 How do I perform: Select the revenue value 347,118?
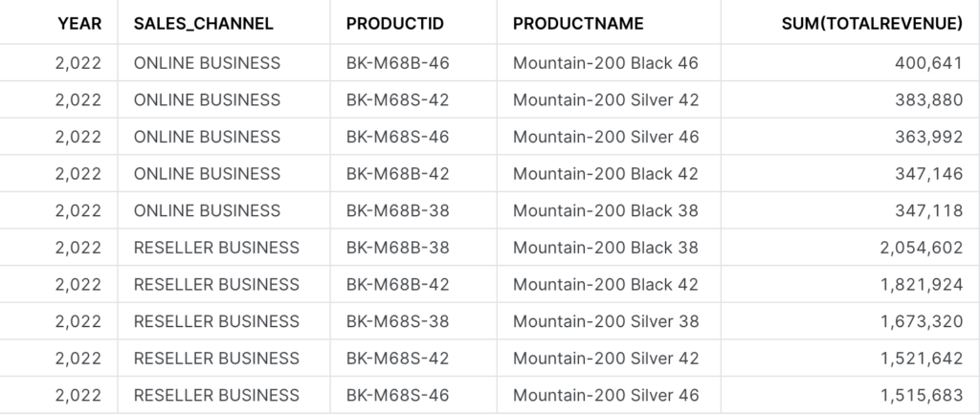click(928, 211)
